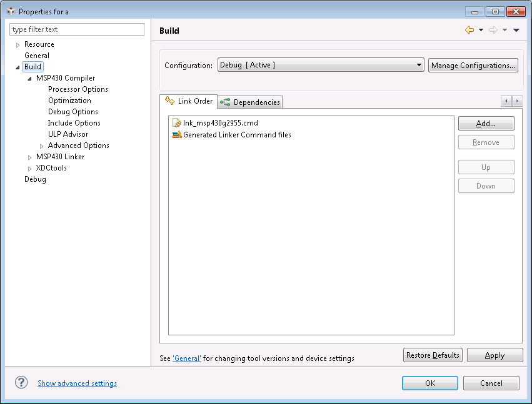Switch to the Dependencies tab
The image size is (532, 404).
(250, 102)
